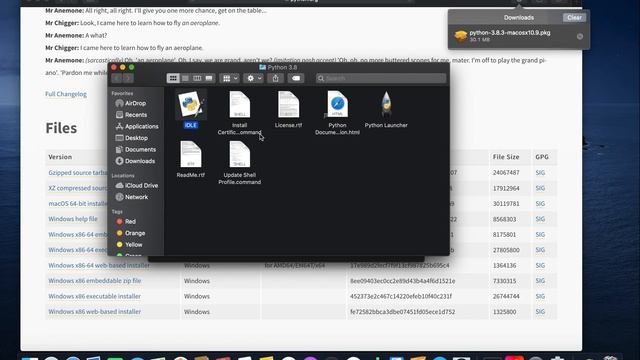The width and height of the screenshot is (640, 360).
Task: Switch Finder to column view
Action: pyautogui.click(x=197, y=78)
